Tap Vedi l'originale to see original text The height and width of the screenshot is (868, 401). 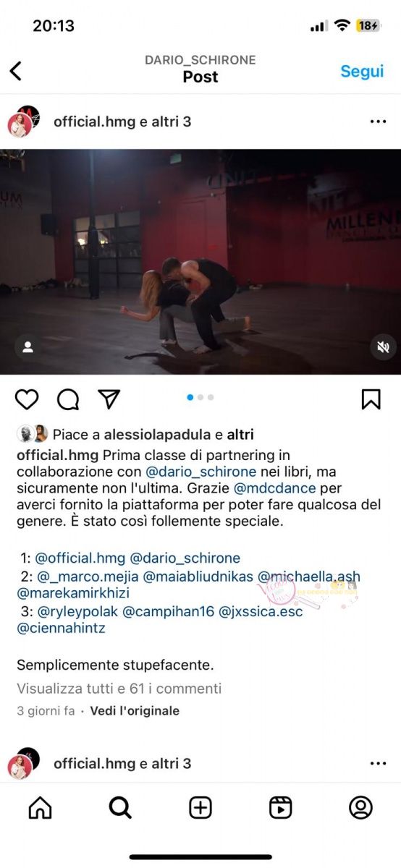(x=135, y=711)
